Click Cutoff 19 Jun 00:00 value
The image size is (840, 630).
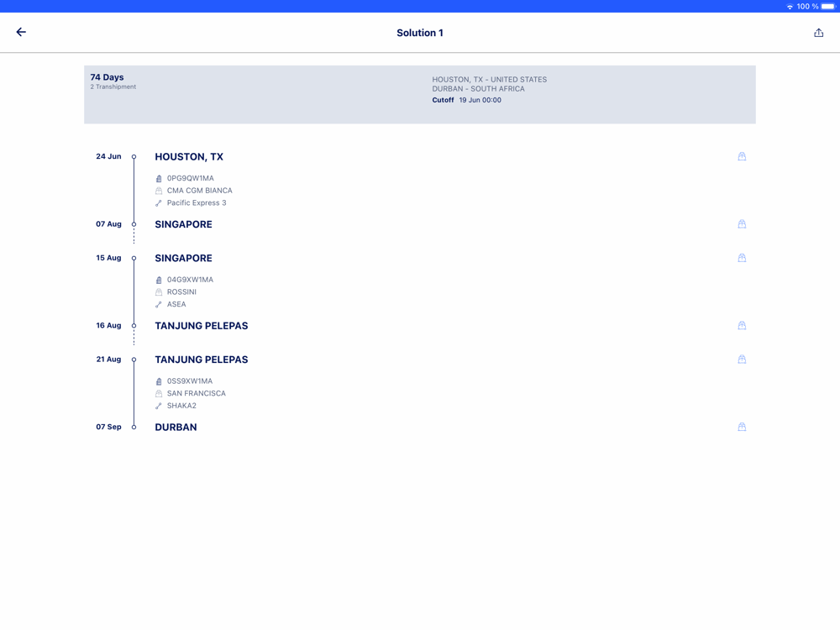480,100
